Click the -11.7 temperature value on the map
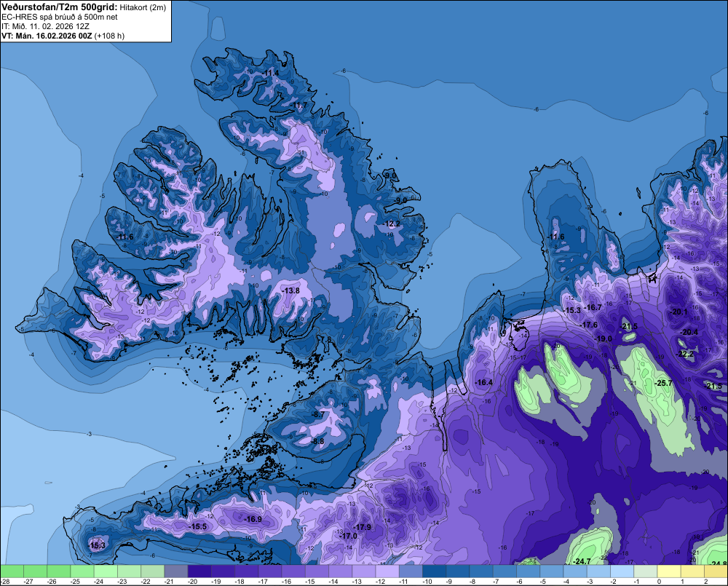This screenshot has height=586, width=728. [x=299, y=106]
